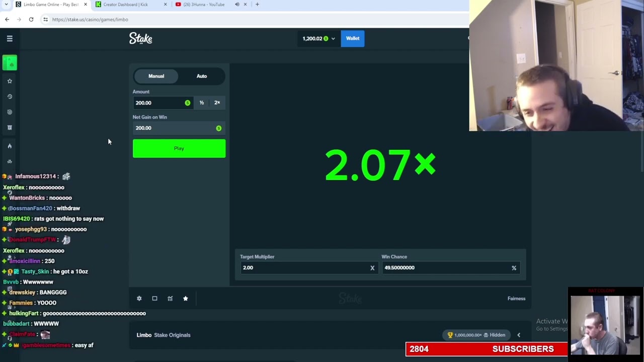Open the Wallet

click(x=353, y=39)
